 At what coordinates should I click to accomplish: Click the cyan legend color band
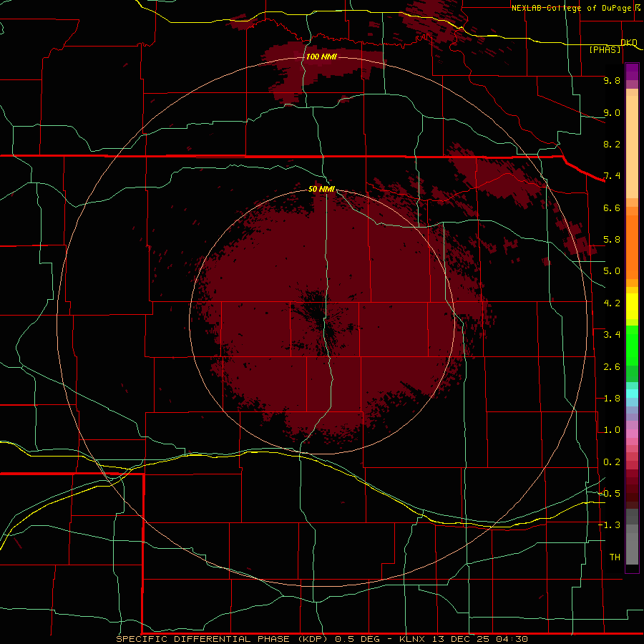(x=632, y=394)
